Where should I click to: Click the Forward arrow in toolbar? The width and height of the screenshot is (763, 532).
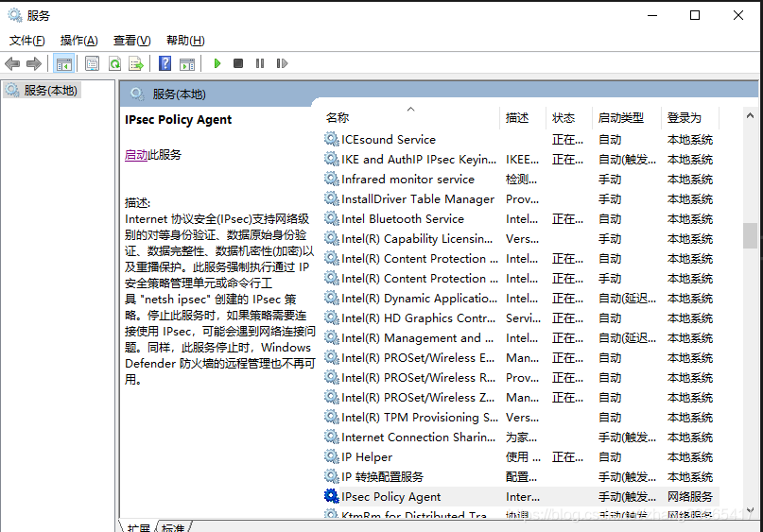tap(34, 63)
